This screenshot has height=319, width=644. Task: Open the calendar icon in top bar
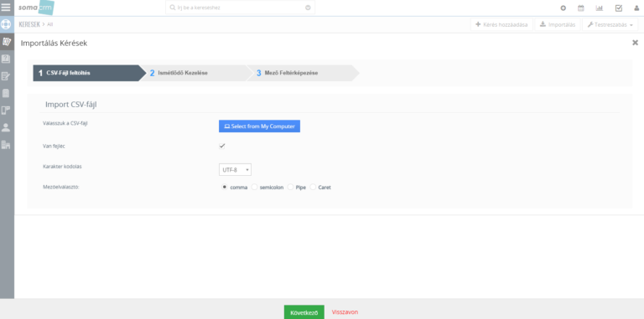(581, 8)
